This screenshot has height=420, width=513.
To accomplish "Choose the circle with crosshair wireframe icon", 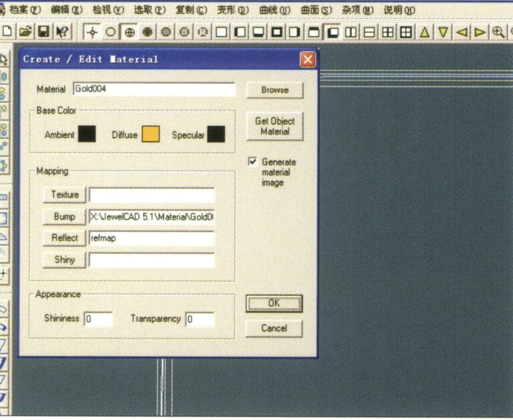I will [130, 32].
